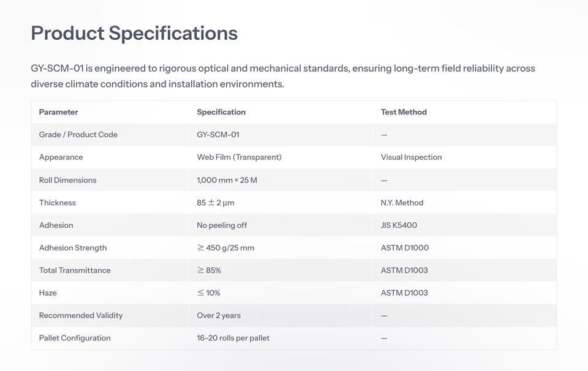588x371 pixels.
Task: Click the intro paragraph about GY-SCM-01
Action: (x=283, y=76)
